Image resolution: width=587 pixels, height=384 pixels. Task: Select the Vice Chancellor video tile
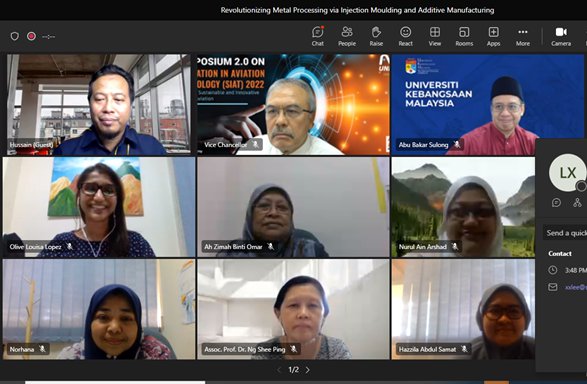(x=293, y=105)
